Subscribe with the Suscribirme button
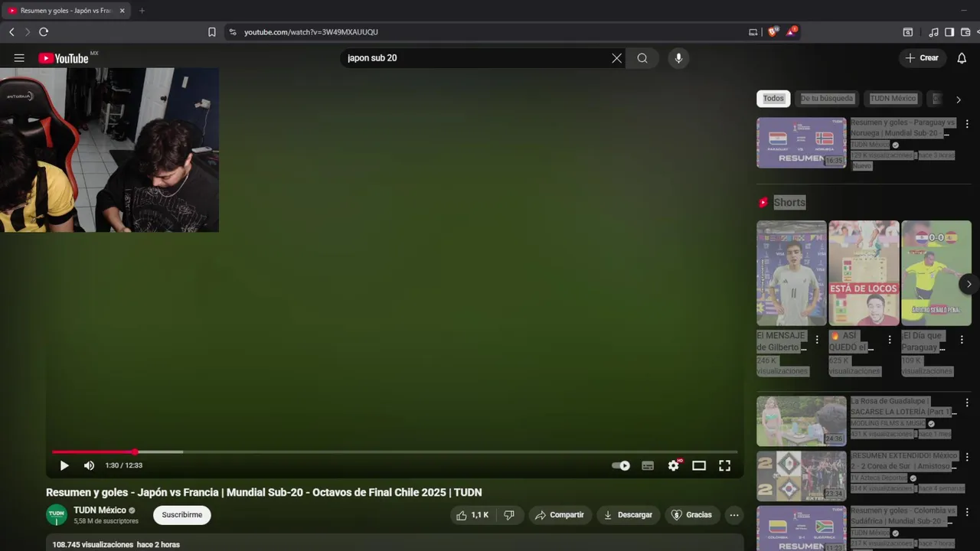This screenshot has width=980, height=551. [182, 515]
